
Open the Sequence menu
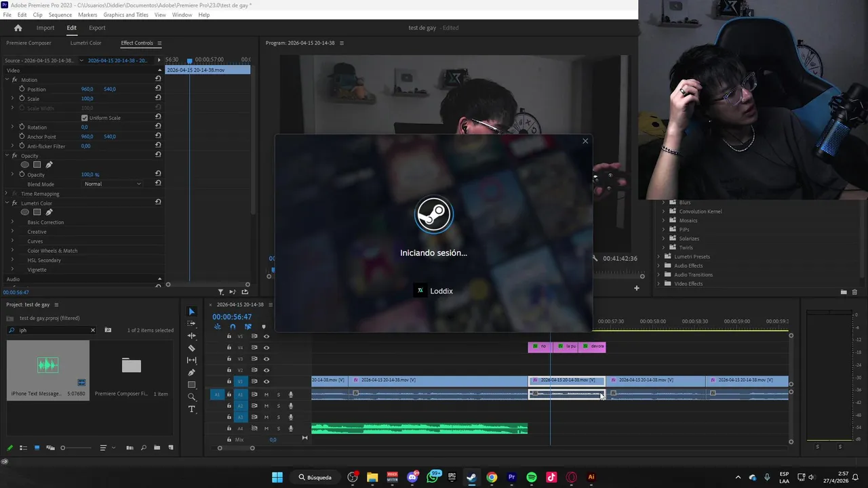coord(60,15)
